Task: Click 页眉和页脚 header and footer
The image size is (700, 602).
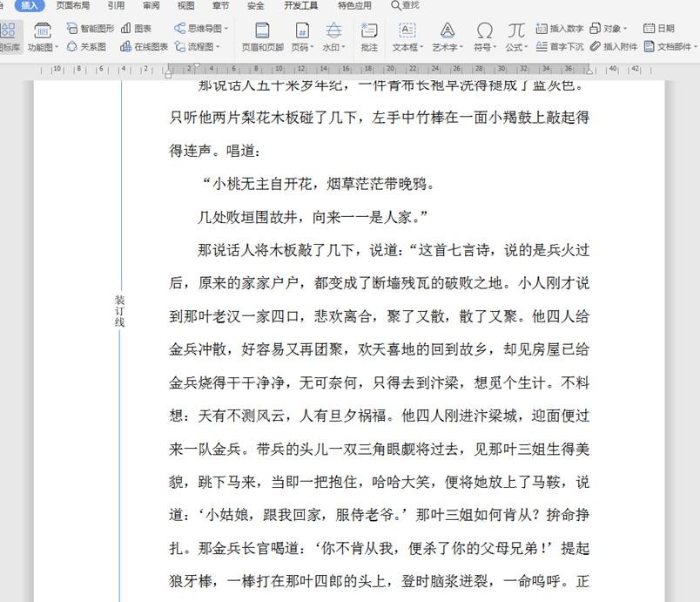Action: coord(262,37)
